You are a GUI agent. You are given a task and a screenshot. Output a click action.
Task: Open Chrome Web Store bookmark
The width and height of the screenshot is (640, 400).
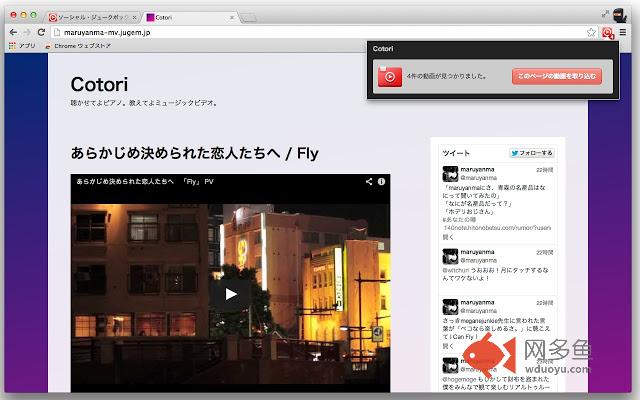pyautogui.click(x=78, y=46)
